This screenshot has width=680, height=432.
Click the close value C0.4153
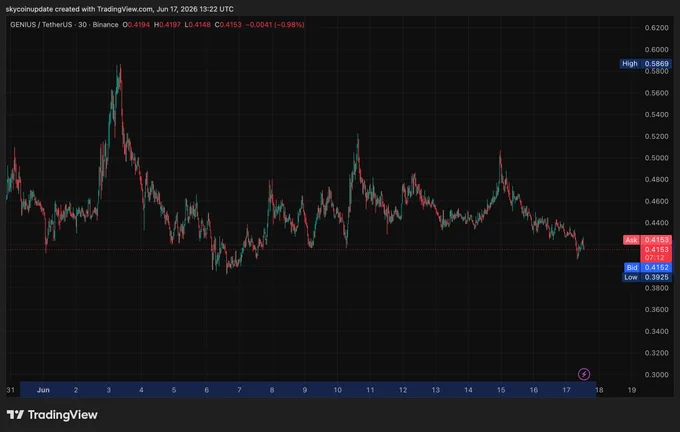(x=228, y=25)
